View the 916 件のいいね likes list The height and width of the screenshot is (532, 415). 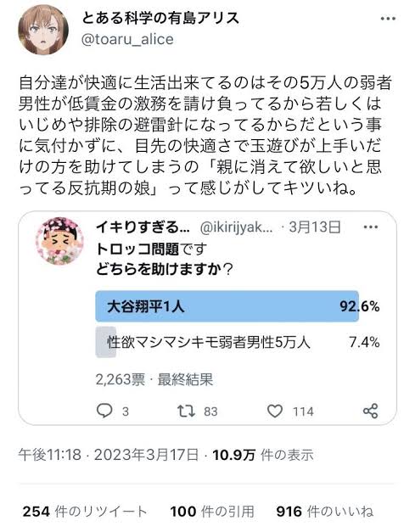325,511
